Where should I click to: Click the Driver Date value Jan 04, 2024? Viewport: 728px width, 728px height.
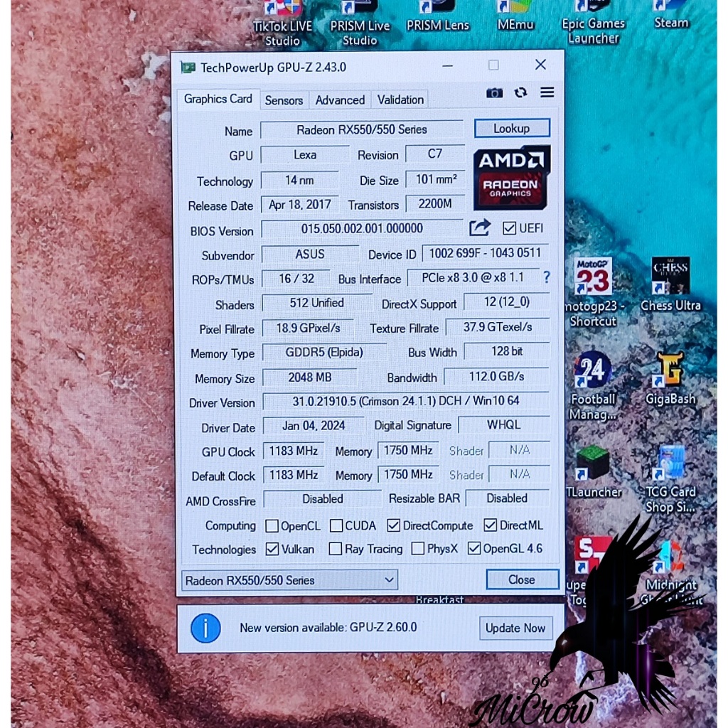click(x=314, y=426)
